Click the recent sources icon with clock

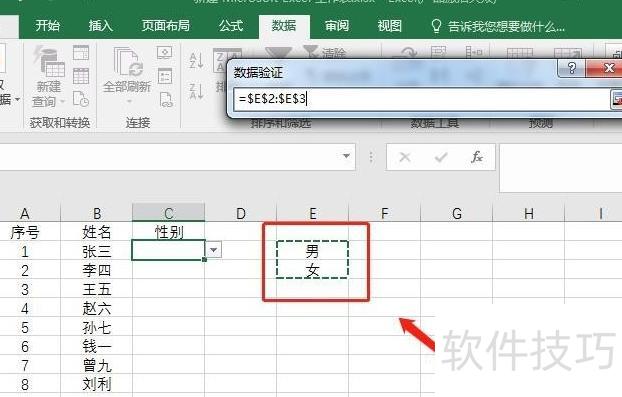(81, 99)
